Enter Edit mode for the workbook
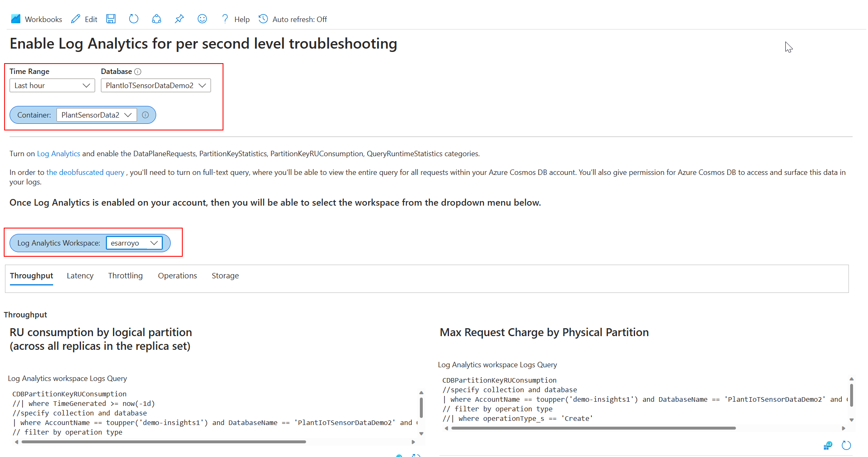This screenshot has width=868, height=457. (x=84, y=19)
